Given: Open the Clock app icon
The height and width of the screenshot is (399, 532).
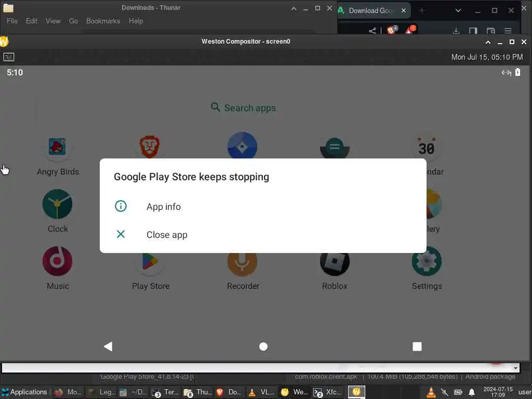Looking at the screenshot, I should [57, 204].
